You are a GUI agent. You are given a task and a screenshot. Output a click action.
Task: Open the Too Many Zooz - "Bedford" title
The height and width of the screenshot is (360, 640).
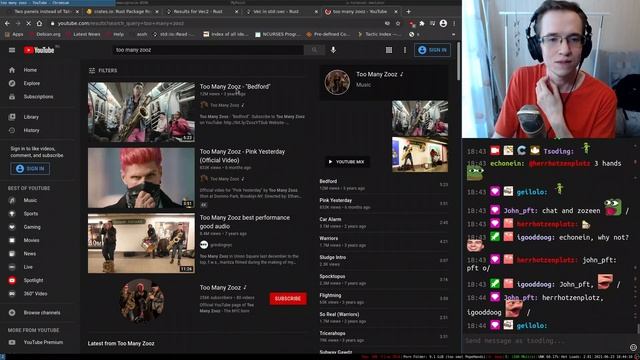click(x=235, y=87)
